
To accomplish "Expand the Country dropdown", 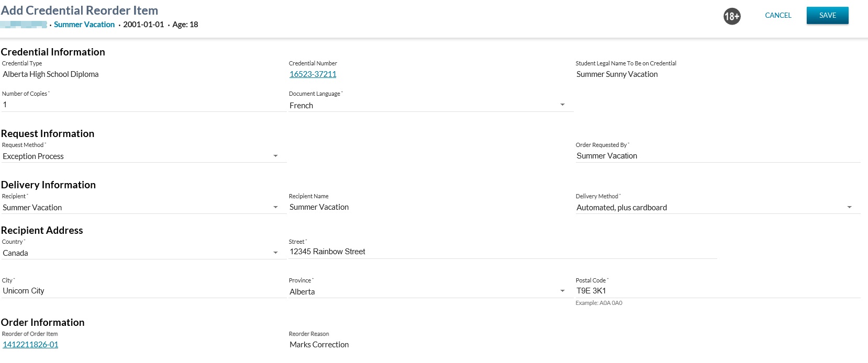I will (x=275, y=253).
